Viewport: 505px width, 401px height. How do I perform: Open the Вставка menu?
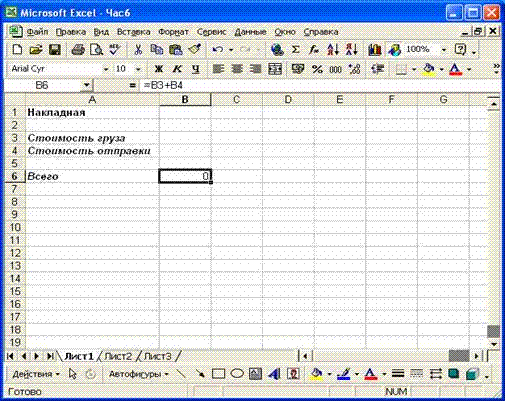(x=133, y=32)
